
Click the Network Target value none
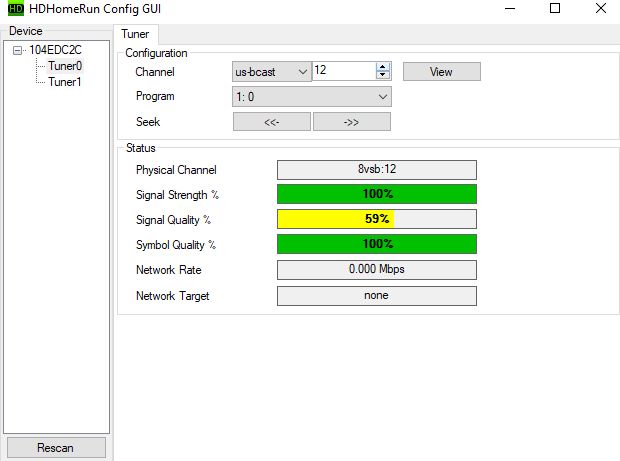377,296
